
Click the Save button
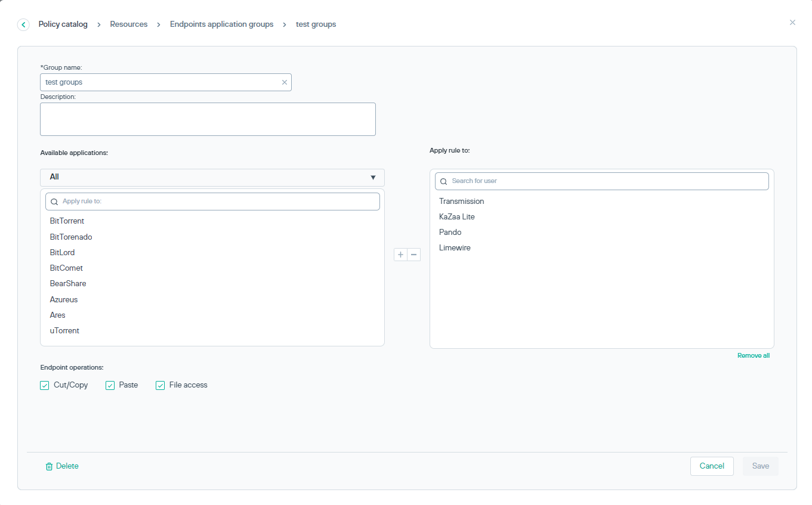tap(760, 466)
